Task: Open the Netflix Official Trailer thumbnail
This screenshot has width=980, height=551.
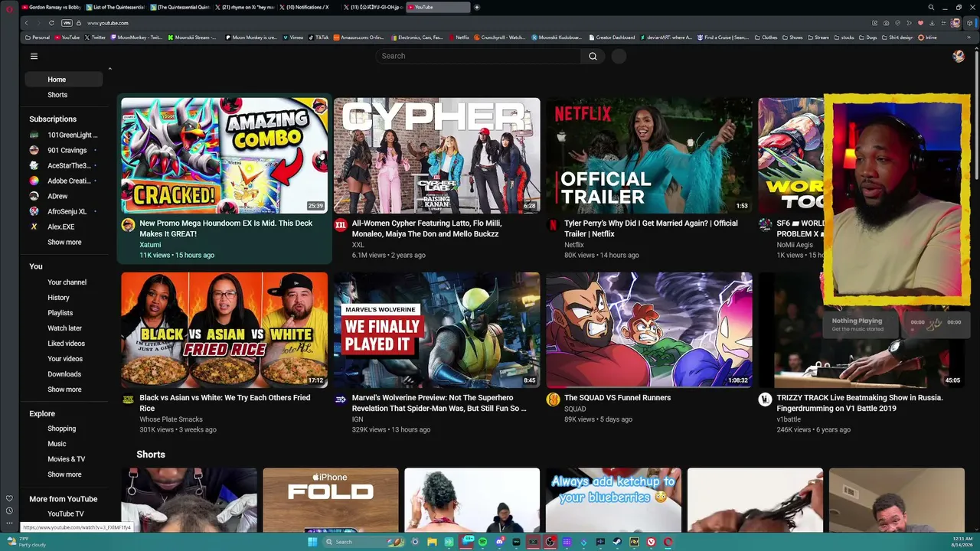Action: point(649,155)
